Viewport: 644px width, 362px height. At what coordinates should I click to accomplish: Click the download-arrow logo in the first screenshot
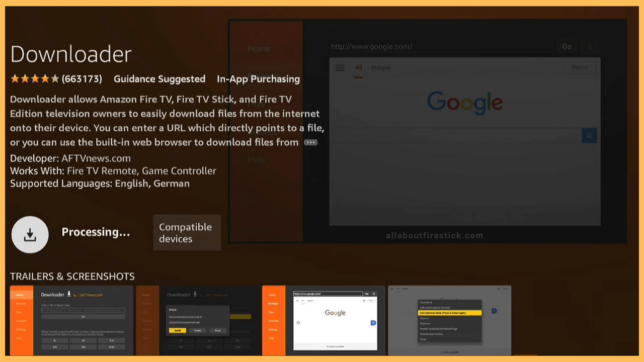(x=69, y=294)
